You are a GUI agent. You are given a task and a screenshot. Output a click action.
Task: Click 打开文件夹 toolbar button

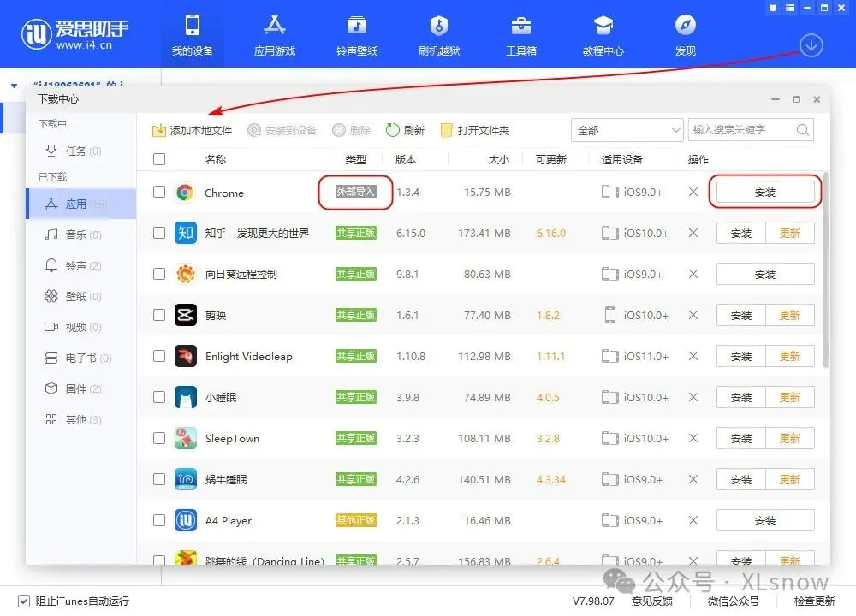click(475, 130)
